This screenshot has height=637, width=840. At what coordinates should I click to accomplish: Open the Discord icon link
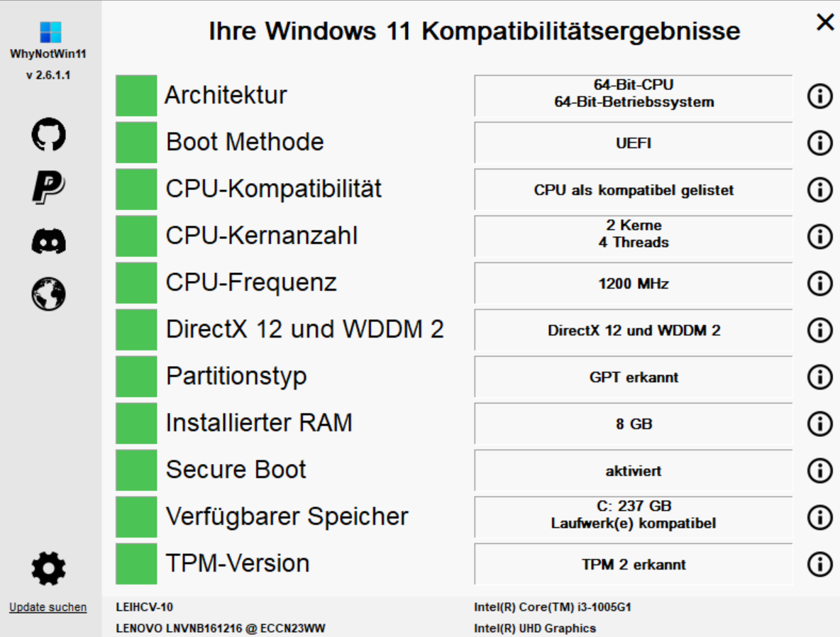[x=49, y=241]
